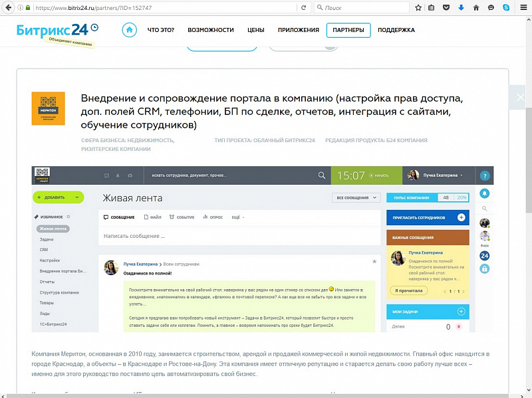Click the small magnifier in right sidebar
The image size is (532, 398).
pos(485,209)
